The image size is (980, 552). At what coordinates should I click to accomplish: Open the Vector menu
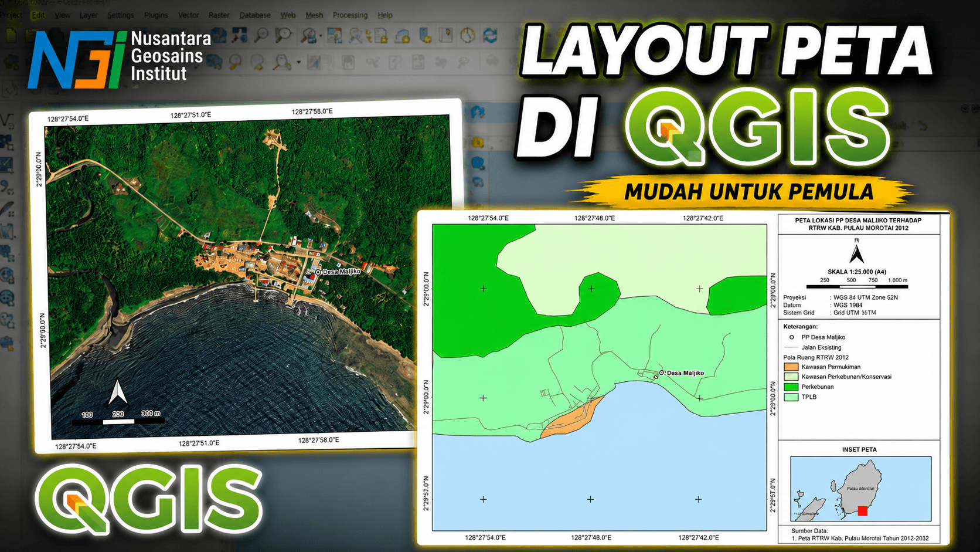188,15
